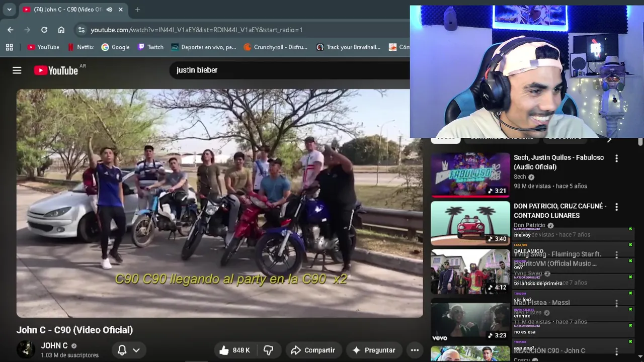Open the YouTube hamburger guide menu
644x362 pixels.
[17, 70]
